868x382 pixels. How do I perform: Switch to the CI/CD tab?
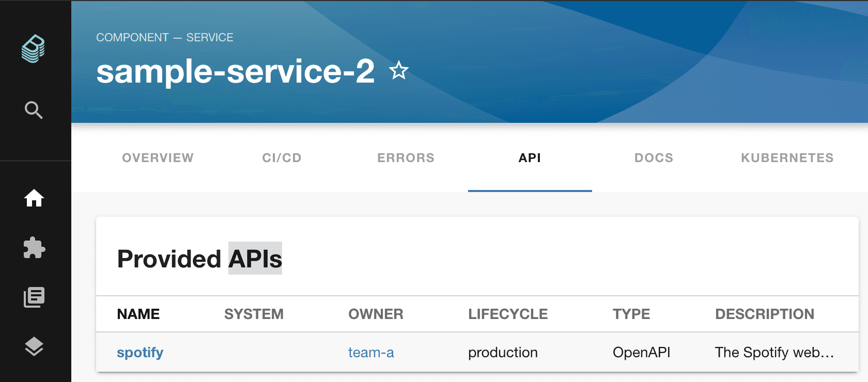(282, 158)
